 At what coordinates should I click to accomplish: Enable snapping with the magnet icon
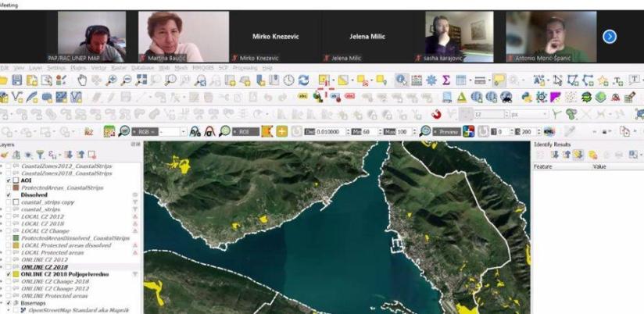pyautogui.click(x=437, y=115)
